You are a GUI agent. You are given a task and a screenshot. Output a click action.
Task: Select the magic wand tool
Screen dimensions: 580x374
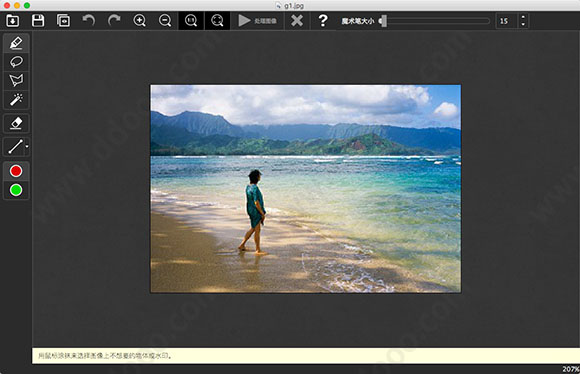coord(16,99)
